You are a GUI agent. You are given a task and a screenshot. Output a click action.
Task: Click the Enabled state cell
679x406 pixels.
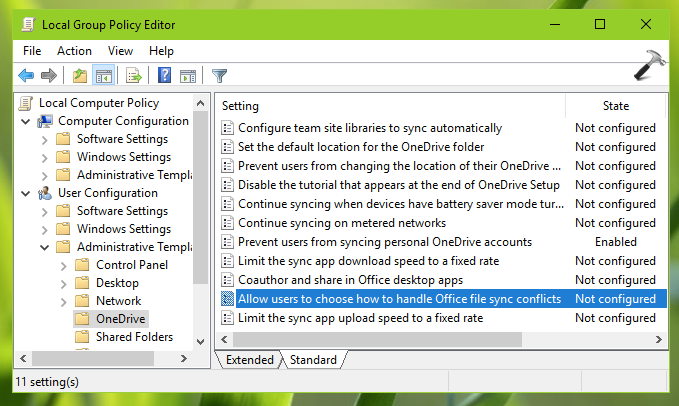click(615, 242)
